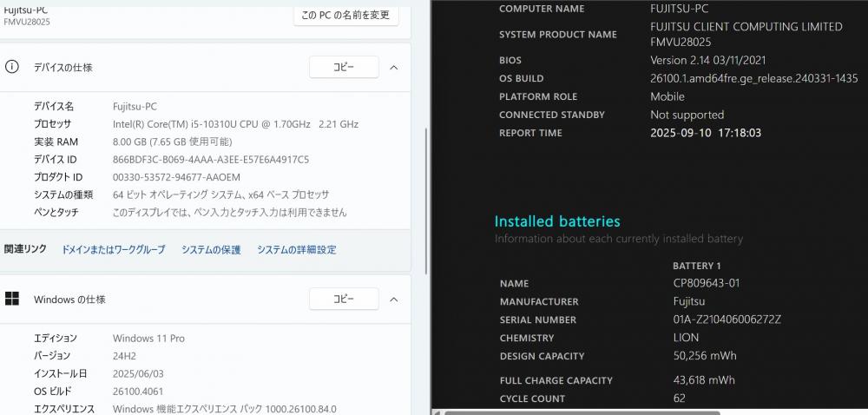The image size is (868, 415).
Task: Copy Windows specifications with コピー button
Action: 344,299
